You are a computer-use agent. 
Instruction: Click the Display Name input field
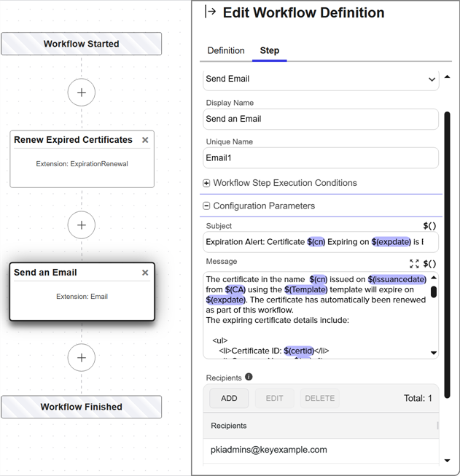tap(321, 119)
